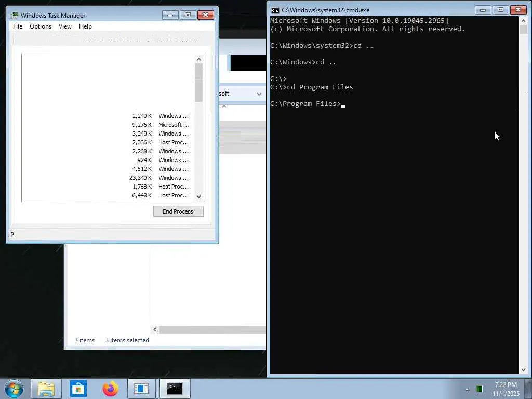Screen dimensions: 532x399
Task: Click the Show desktop button
Action: coord(528,389)
